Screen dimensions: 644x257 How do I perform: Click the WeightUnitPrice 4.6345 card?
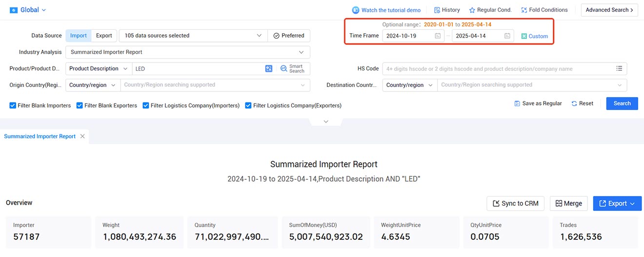coord(416,232)
